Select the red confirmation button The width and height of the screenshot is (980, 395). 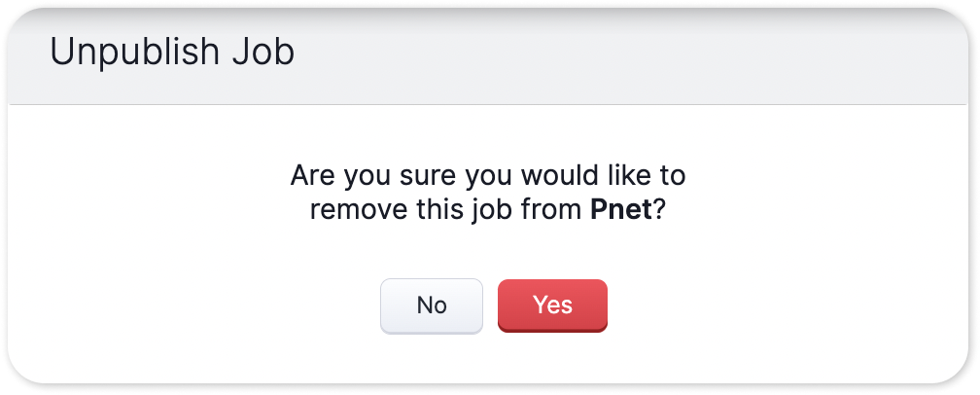pyautogui.click(x=552, y=305)
